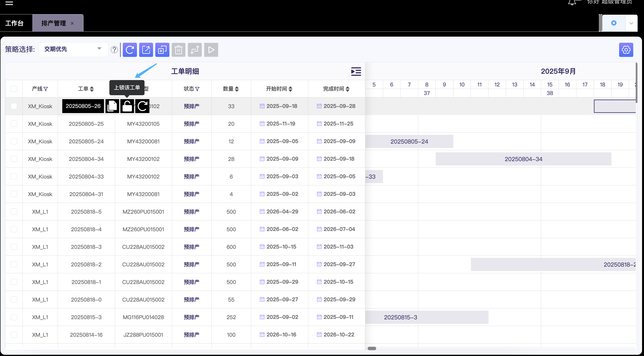Viewport: 644px width, 356px height.
Task: Collapse the work order detail panel icon
Action: pyautogui.click(x=356, y=72)
